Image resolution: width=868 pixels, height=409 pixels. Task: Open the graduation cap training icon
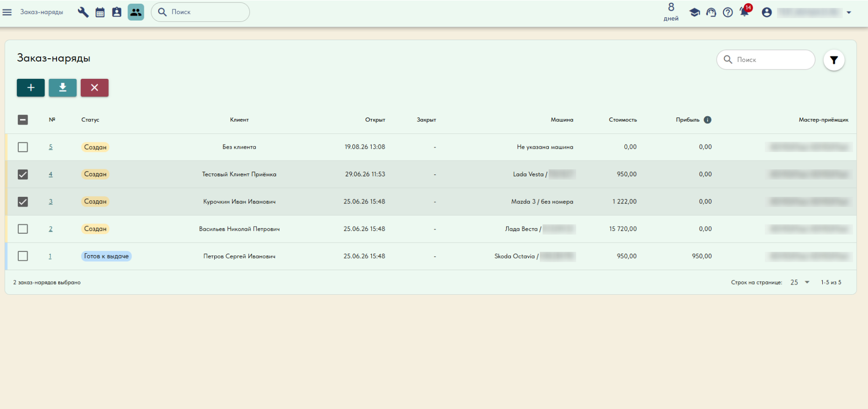click(x=695, y=12)
